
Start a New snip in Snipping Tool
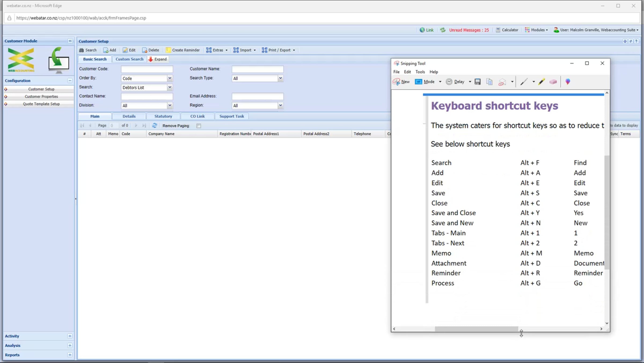click(x=401, y=82)
